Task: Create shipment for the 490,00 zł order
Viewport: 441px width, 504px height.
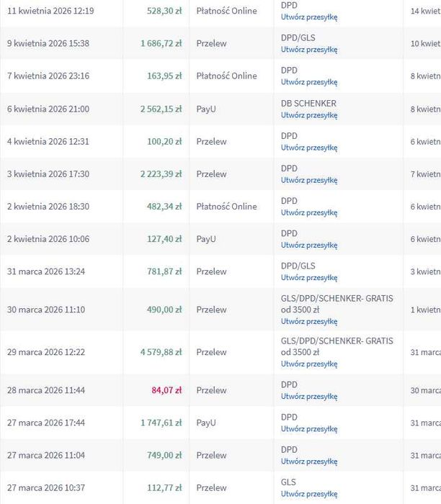Action: tap(309, 321)
